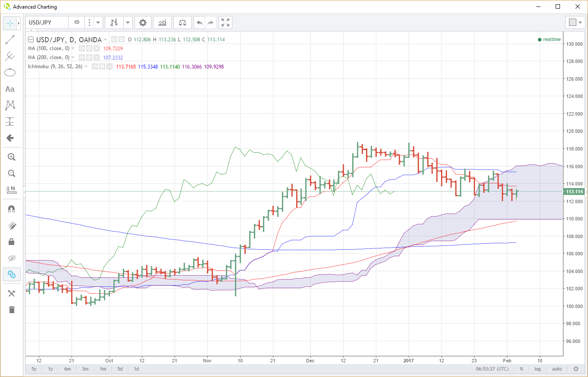The height and width of the screenshot is (377, 588).
Task: Click the redo arrow
Action: coord(210,22)
